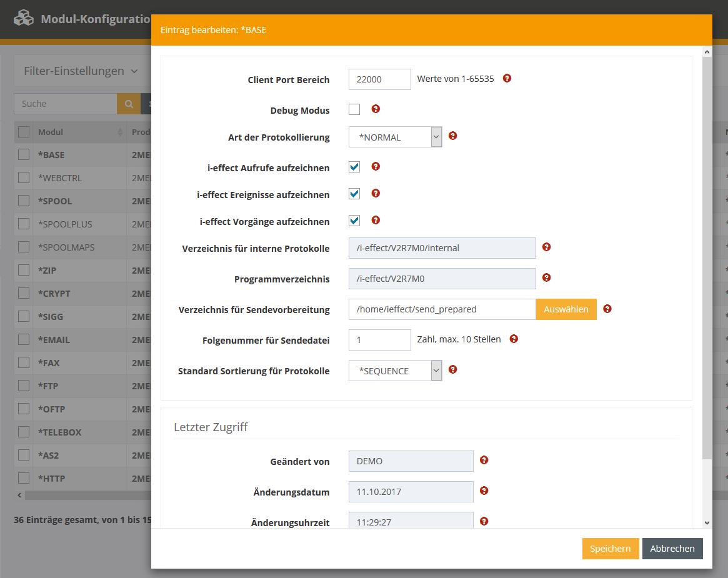The height and width of the screenshot is (578, 728).
Task: Click help icon beside Debug Modus checkbox
Action: pos(376,109)
